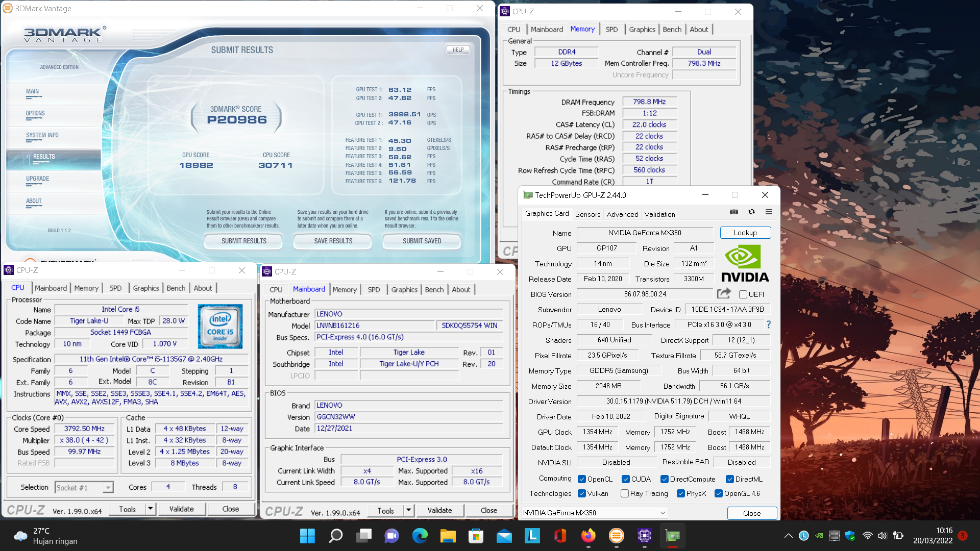Screen dimensions: 980x551
Task: Open Microsoft Store from taskbar
Action: click(476, 536)
